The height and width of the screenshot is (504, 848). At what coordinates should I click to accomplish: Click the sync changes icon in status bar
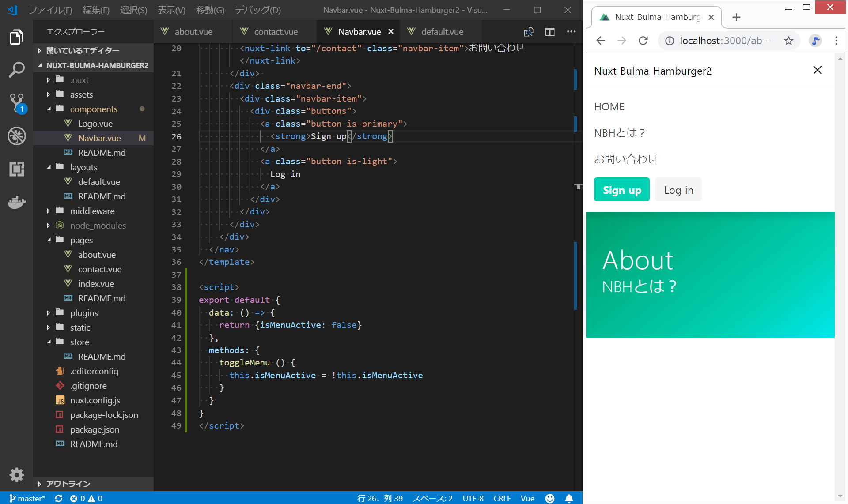point(58,498)
